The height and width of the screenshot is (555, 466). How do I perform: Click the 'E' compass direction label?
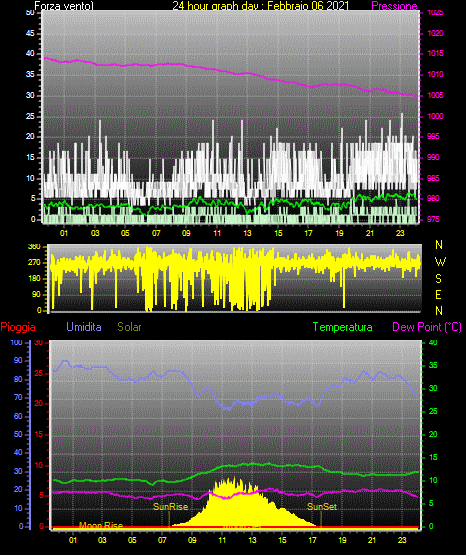(x=438, y=294)
